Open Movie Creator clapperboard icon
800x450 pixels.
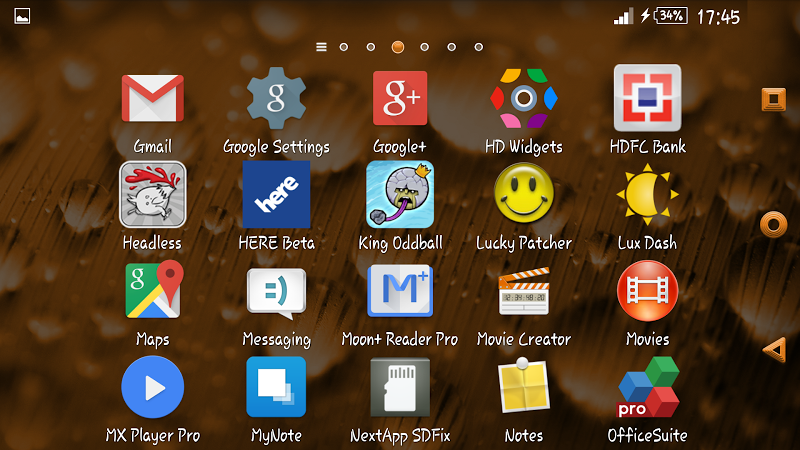(x=523, y=291)
